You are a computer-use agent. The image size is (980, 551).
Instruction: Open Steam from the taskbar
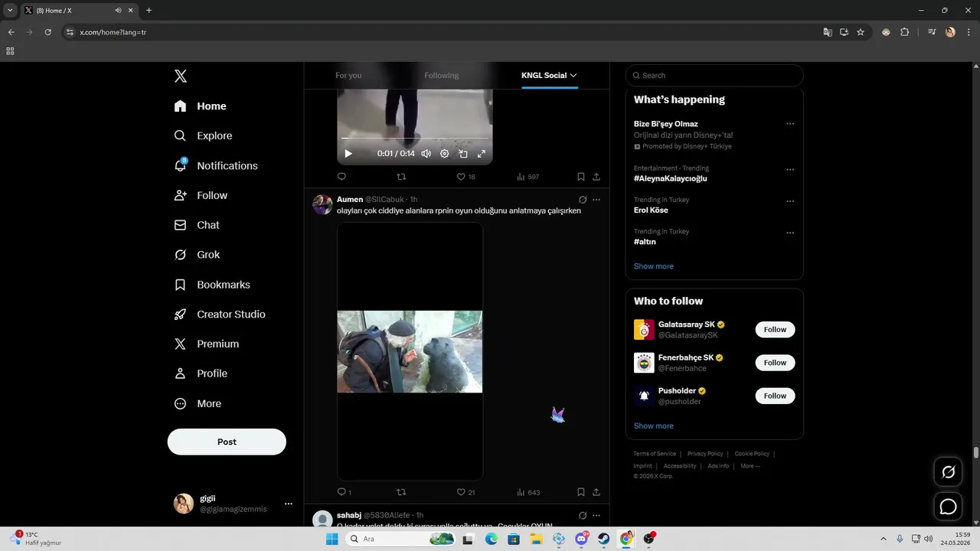(x=604, y=539)
